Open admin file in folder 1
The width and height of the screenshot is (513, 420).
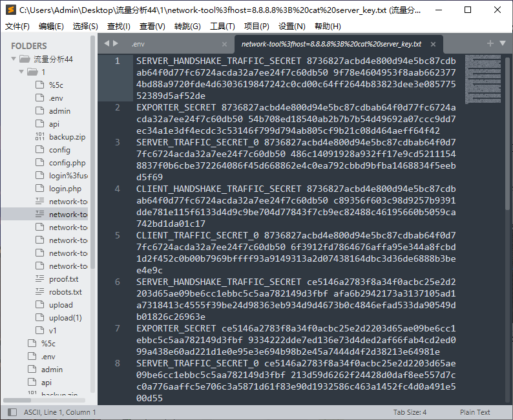pyautogui.click(x=59, y=111)
